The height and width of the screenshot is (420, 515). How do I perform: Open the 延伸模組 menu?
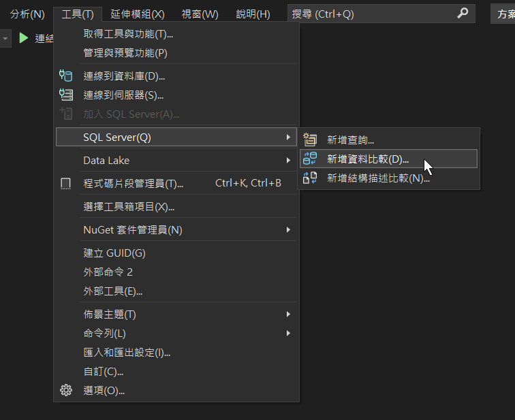click(138, 14)
